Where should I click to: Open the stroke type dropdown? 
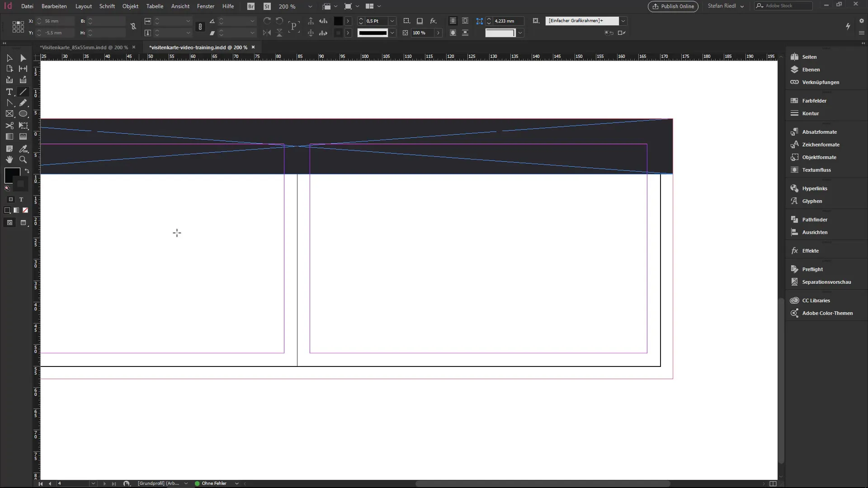[392, 33]
